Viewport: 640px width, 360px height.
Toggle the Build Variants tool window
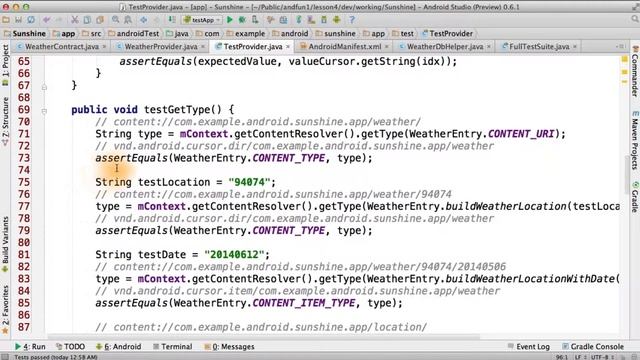[x=5, y=244]
